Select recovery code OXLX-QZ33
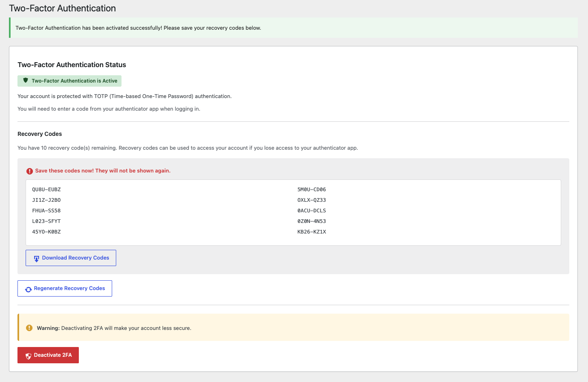 [312, 200]
